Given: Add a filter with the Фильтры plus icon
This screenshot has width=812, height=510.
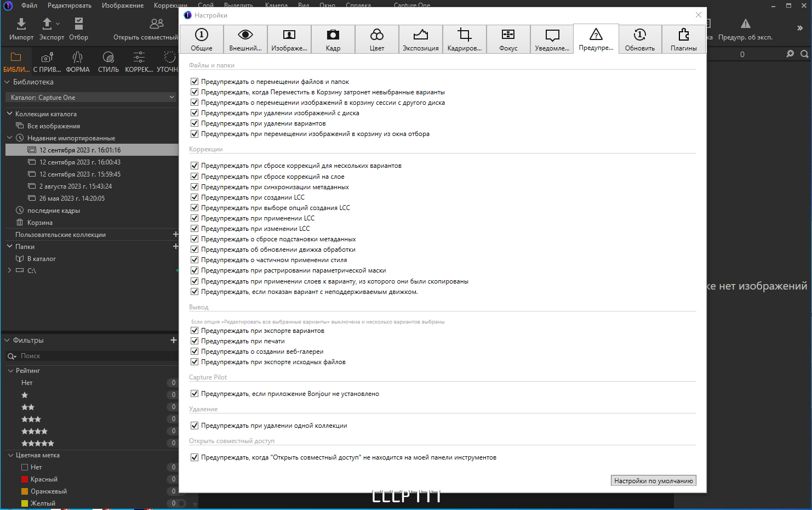Looking at the screenshot, I should 174,340.
